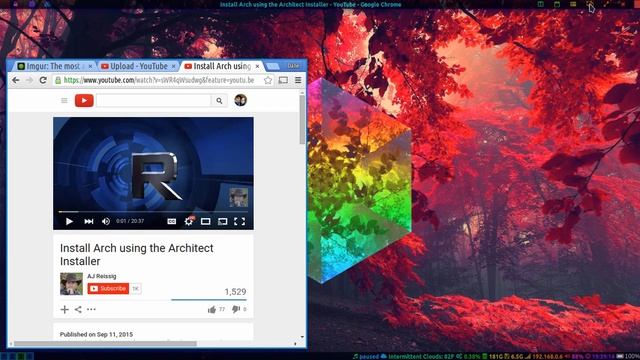
Task: Click the forward navigation arrow in Chrome
Action: (x=29, y=80)
